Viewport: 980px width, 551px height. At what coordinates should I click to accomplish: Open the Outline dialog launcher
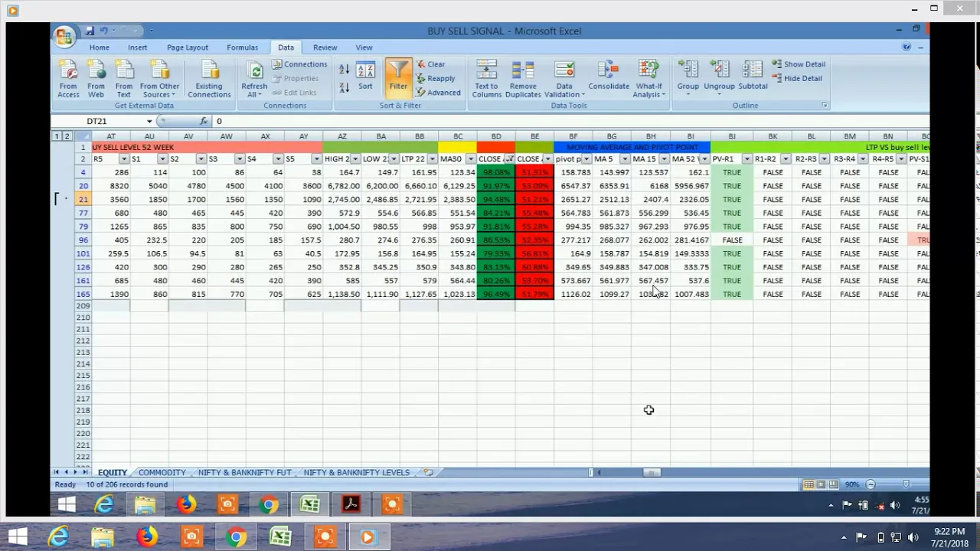point(825,105)
